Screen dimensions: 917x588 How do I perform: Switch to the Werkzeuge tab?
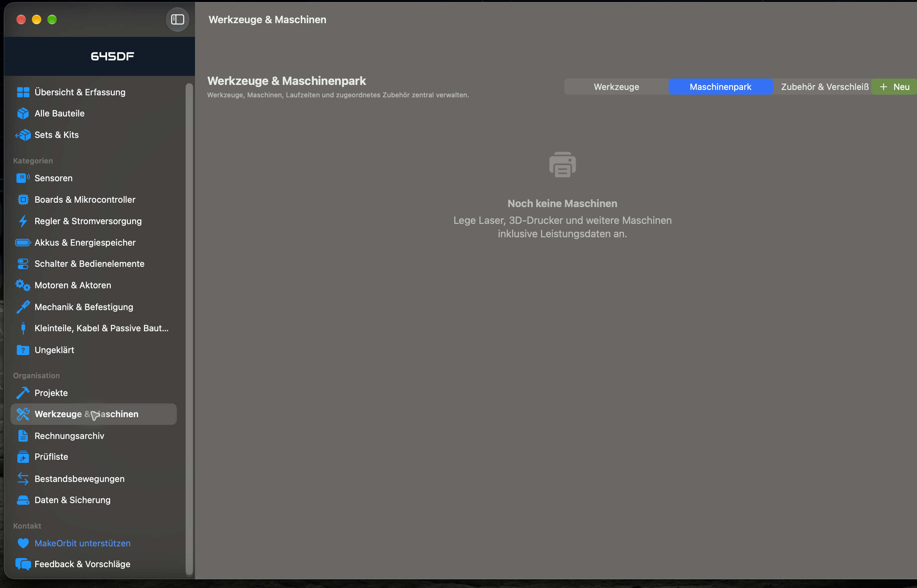point(616,87)
